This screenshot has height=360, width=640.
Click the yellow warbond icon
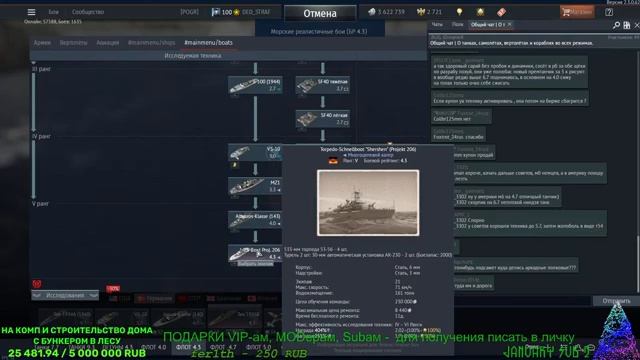(x=480, y=12)
